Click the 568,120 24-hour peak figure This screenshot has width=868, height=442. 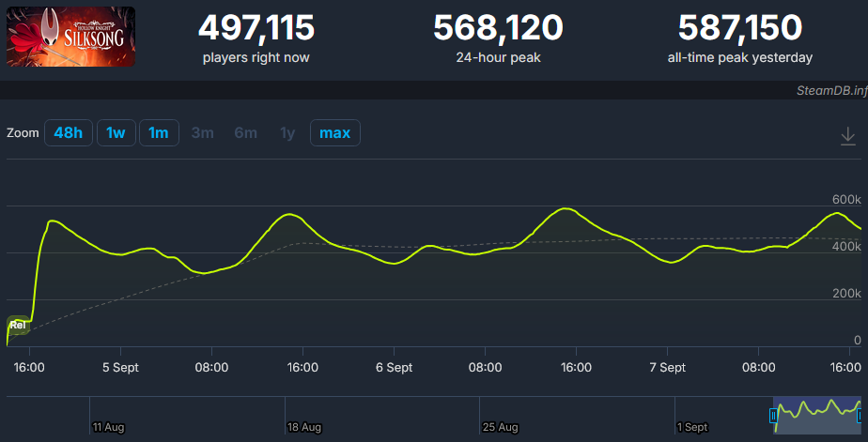tap(498, 28)
